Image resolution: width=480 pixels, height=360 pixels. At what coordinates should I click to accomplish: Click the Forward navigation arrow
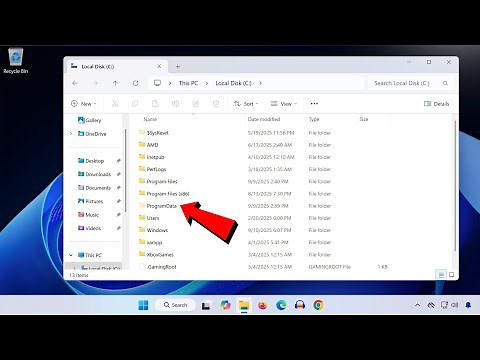click(95, 83)
